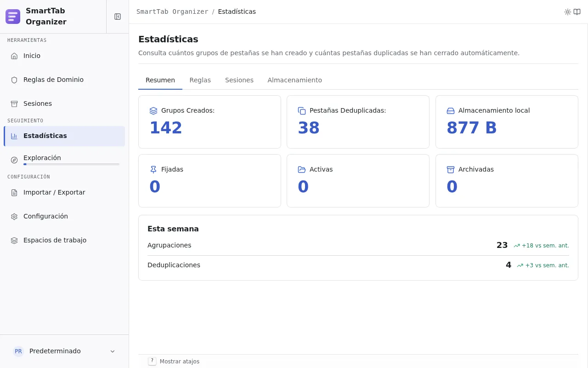Click the Grupos Creados value 142
Screen dimensions: 588x368
[x=166, y=128]
